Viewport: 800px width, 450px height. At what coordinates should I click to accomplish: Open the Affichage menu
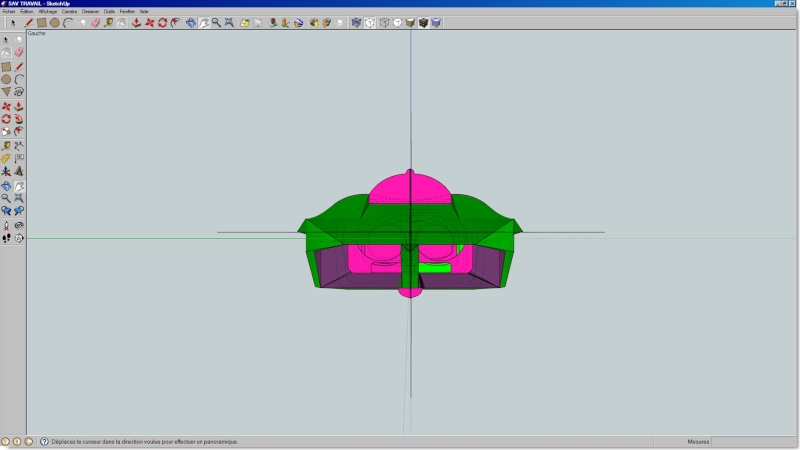click(47, 11)
